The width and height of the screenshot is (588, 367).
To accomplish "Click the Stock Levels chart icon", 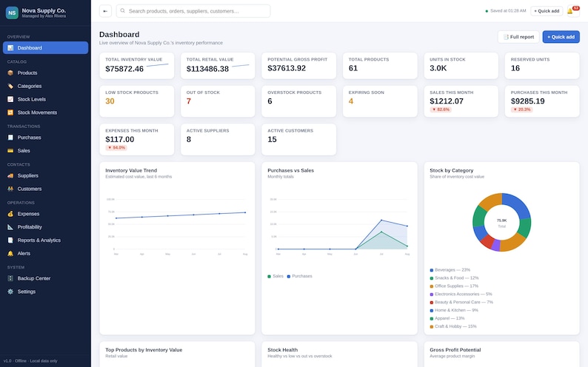I will tap(10, 99).
